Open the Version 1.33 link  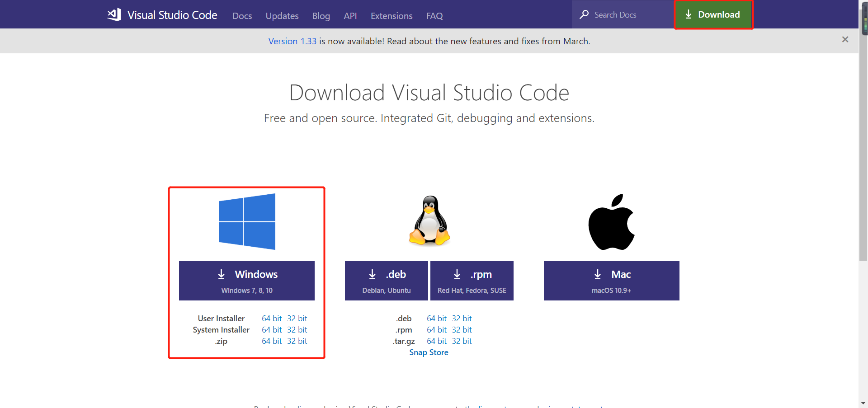tap(292, 41)
